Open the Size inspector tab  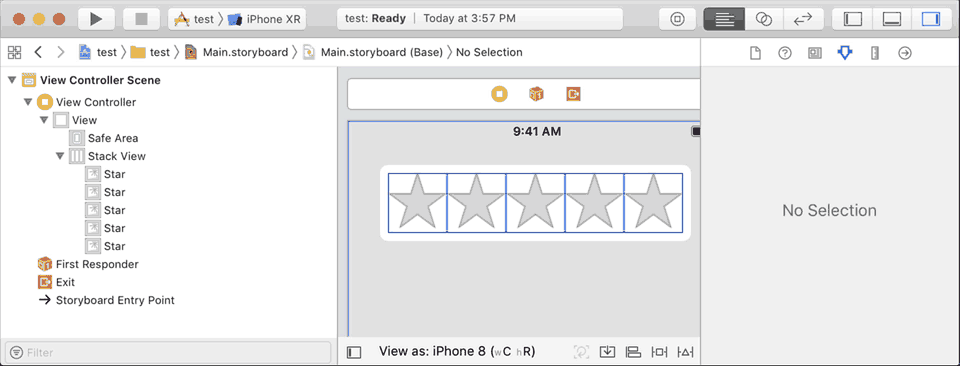pos(874,53)
